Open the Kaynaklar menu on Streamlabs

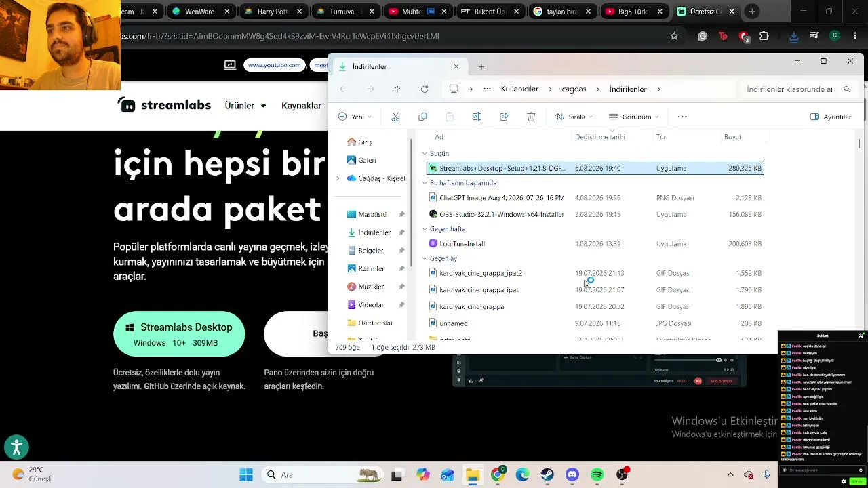coord(301,106)
